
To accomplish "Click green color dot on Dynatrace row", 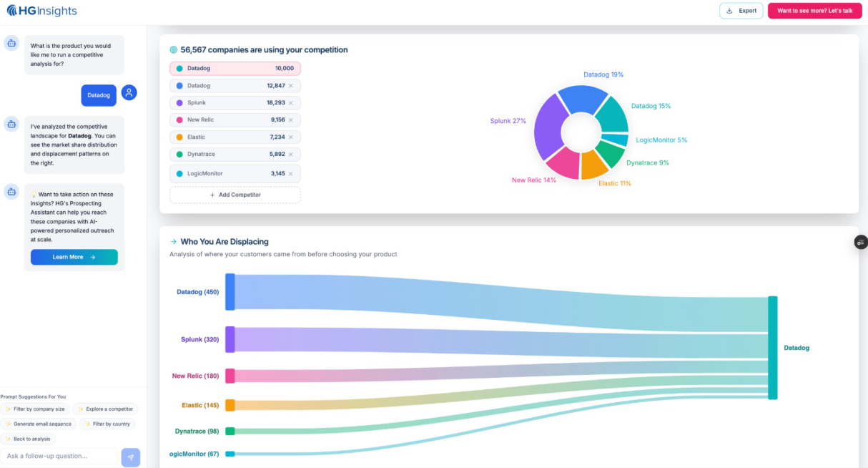I will tap(179, 154).
